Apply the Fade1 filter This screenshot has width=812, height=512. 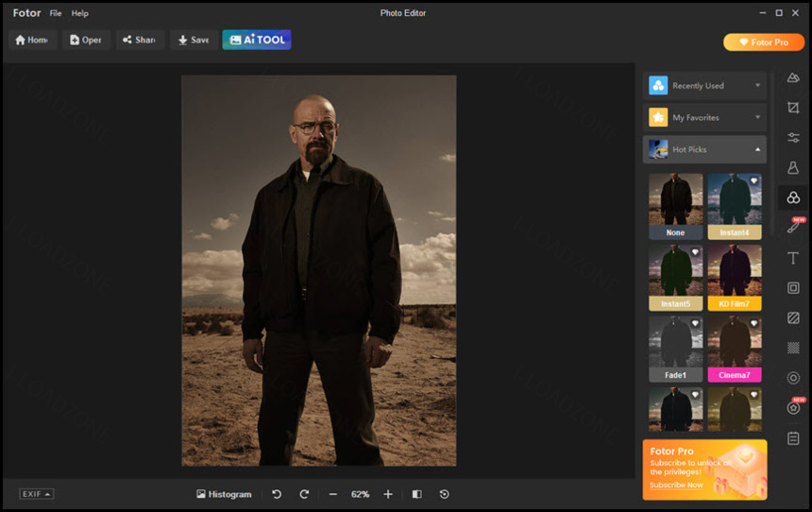pos(675,349)
